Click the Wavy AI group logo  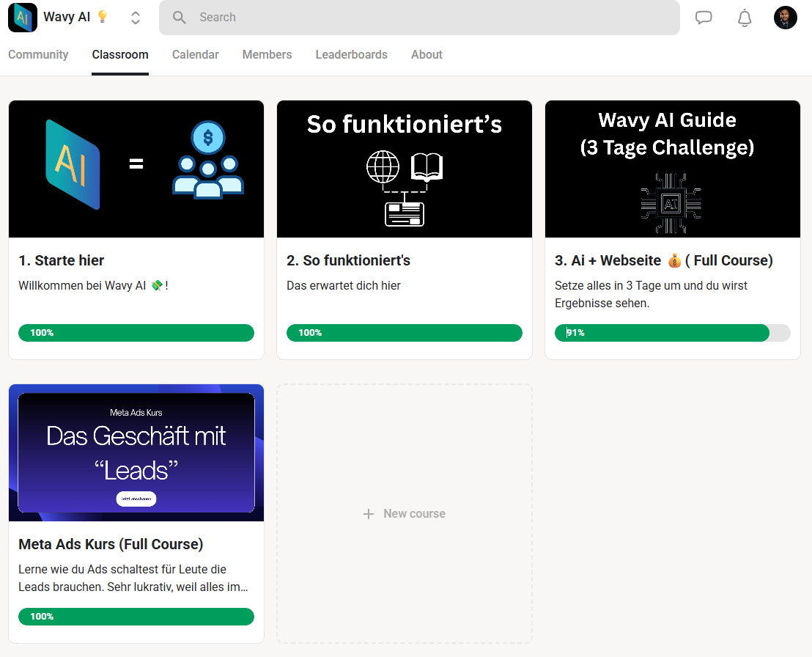click(22, 17)
